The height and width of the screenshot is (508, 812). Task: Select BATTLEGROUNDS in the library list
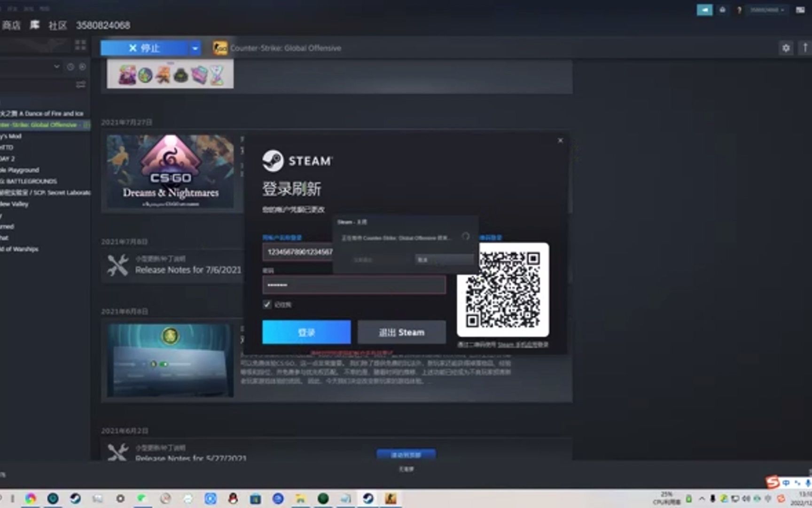29,181
